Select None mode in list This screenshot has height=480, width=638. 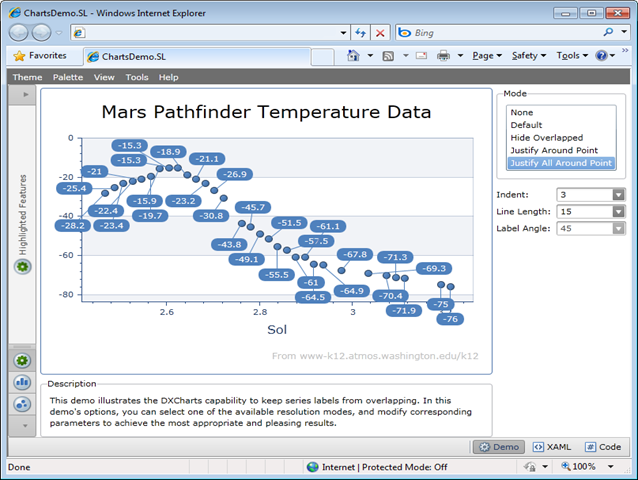tap(561, 112)
